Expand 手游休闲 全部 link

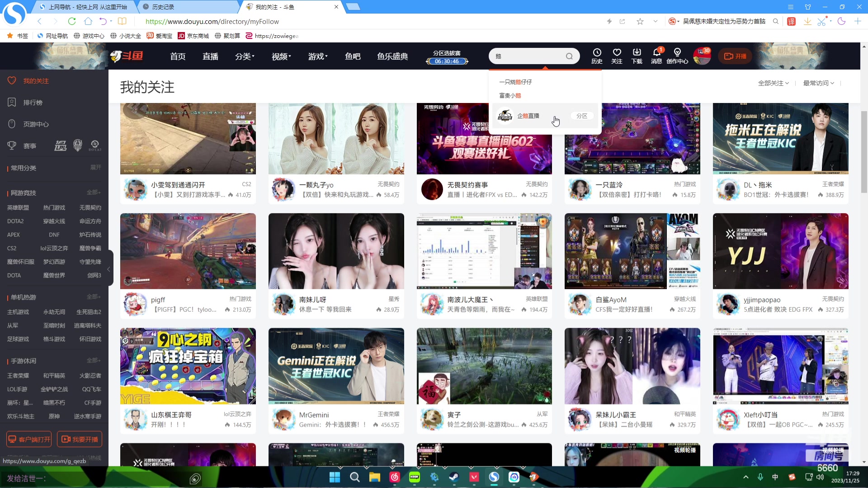(x=94, y=361)
